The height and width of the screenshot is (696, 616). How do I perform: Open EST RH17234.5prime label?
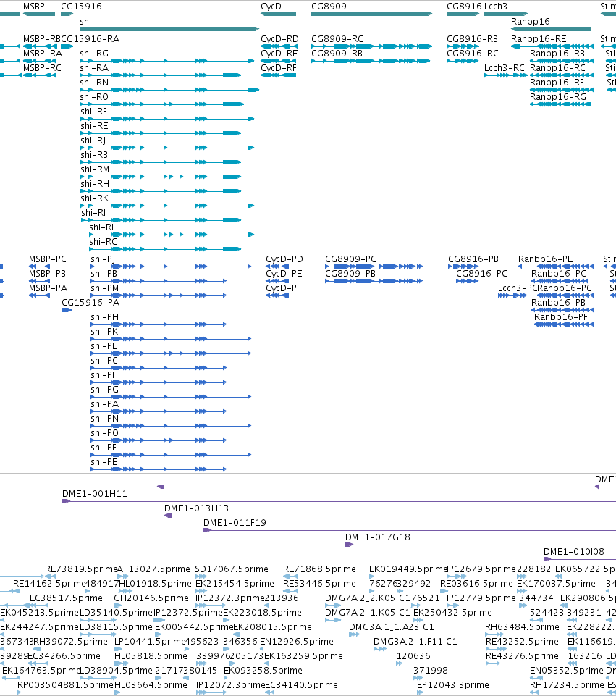click(568, 685)
